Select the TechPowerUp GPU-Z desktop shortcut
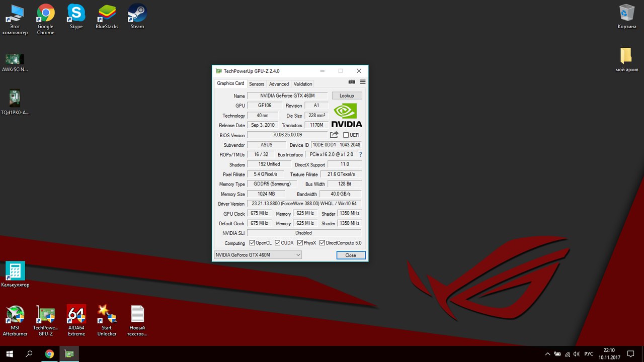The height and width of the screenshot is (362, 644). pyautogui.click(x=46, y=321)
